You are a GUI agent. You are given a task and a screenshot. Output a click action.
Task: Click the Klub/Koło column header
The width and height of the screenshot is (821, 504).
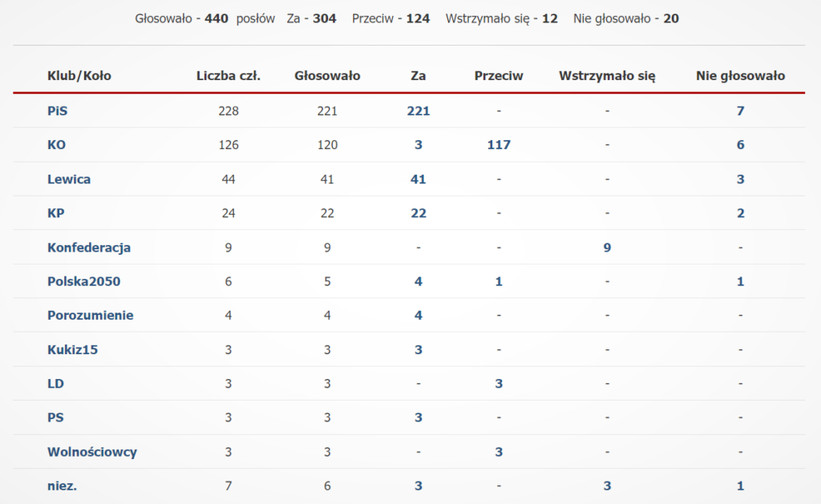tap(79, 76)
